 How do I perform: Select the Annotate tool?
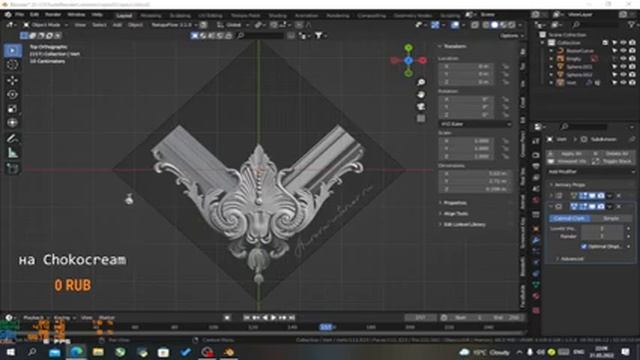click(x=13, y=139)
